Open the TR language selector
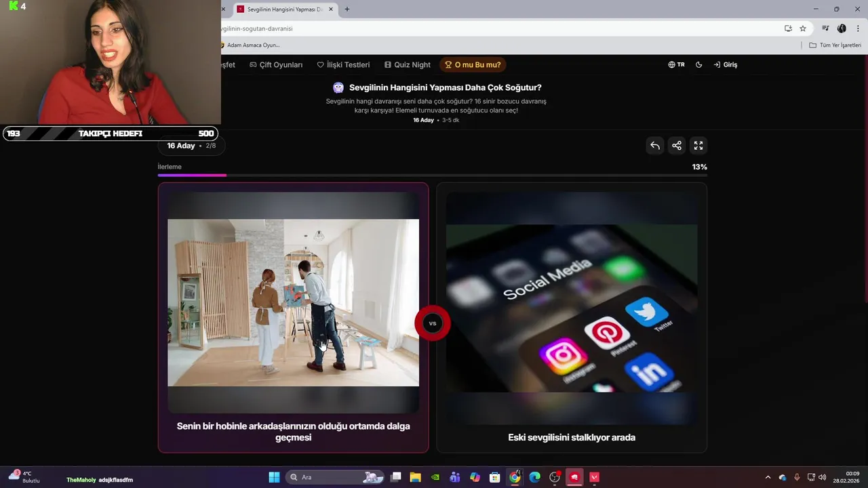 [676, 65]
